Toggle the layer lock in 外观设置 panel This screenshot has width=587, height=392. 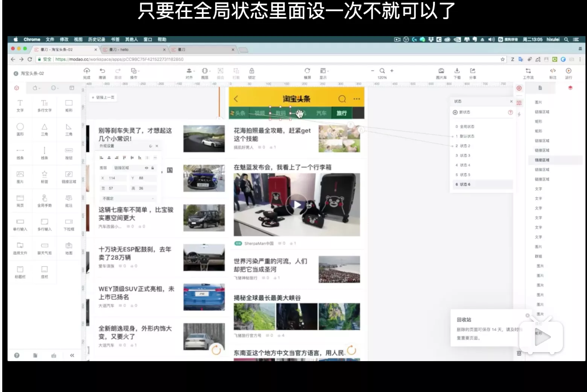tap(153, 168)
